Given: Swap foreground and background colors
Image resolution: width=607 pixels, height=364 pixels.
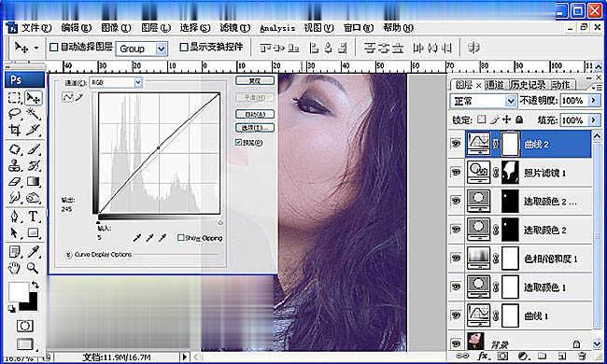Looking at the screenshot, I should click(x=35, y=285).
